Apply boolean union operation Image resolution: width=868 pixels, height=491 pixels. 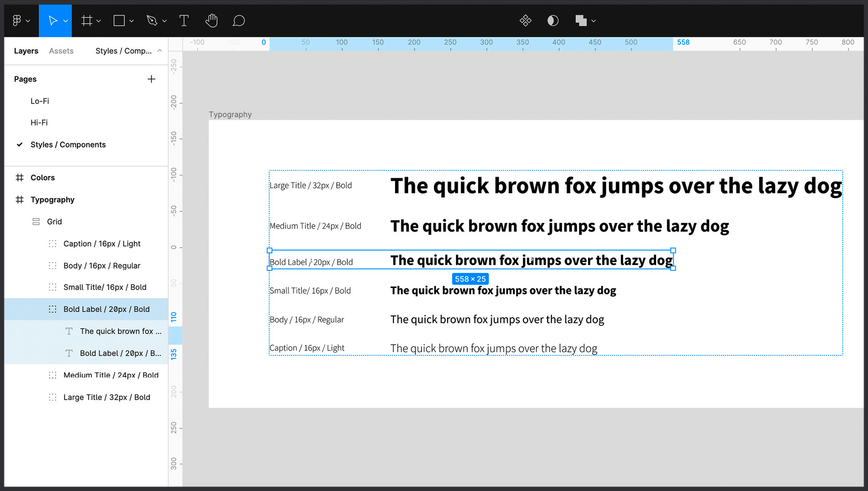pos(581,21)
